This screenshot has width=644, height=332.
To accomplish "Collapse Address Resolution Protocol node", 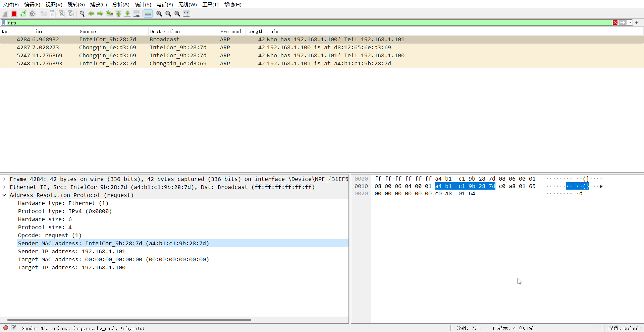I will 4,195.
